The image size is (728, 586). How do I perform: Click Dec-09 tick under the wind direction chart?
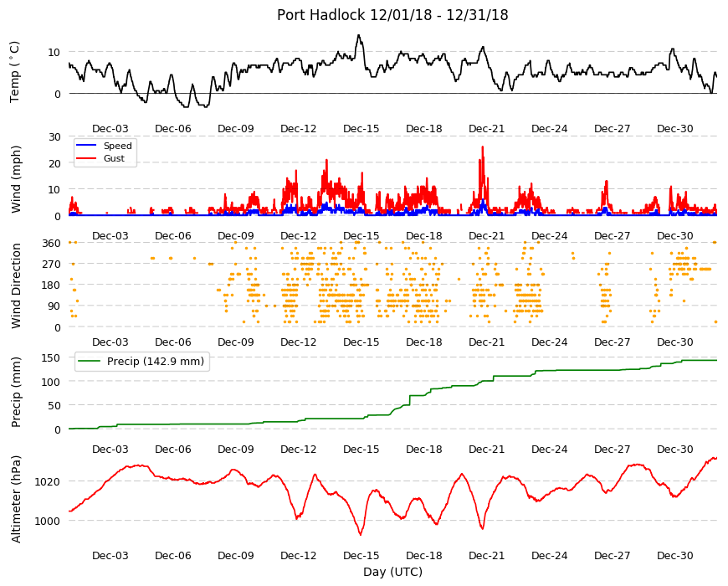coord(236,342)
